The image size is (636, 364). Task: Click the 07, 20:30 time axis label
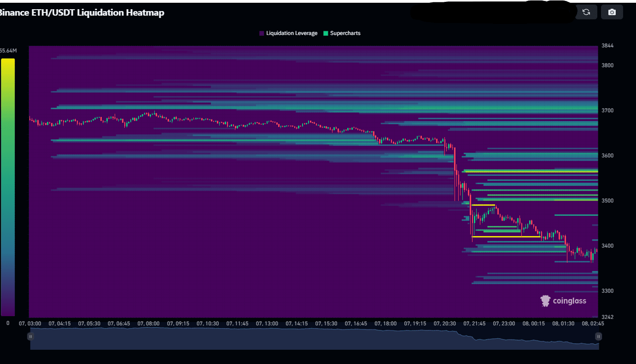(x=445, y=324)
